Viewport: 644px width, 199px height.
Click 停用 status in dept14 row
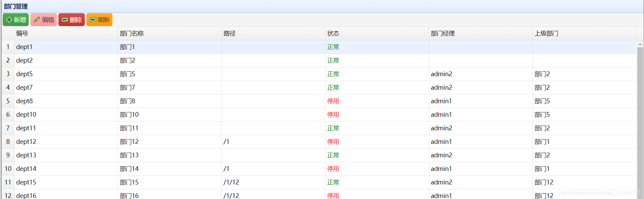coord(333,169)
